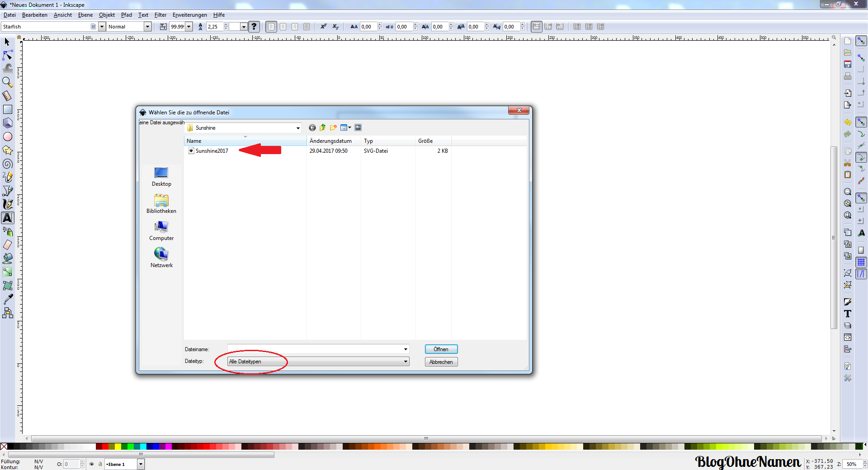This screenshot has width=868, height=470.
Task: Toggle layer visibility eye for Ebene 1
Action: [x=92, y=464]
